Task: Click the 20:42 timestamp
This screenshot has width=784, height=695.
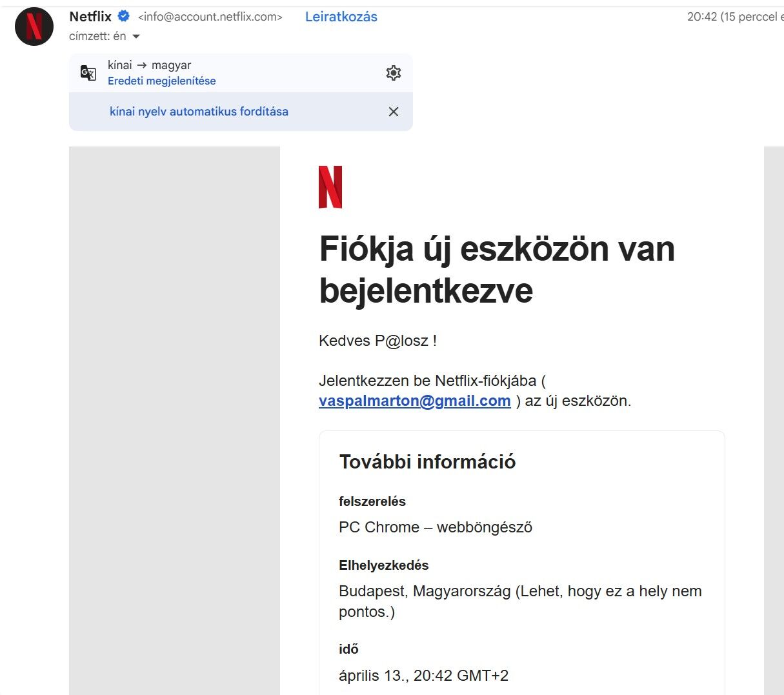Action: tap(735, 17)
